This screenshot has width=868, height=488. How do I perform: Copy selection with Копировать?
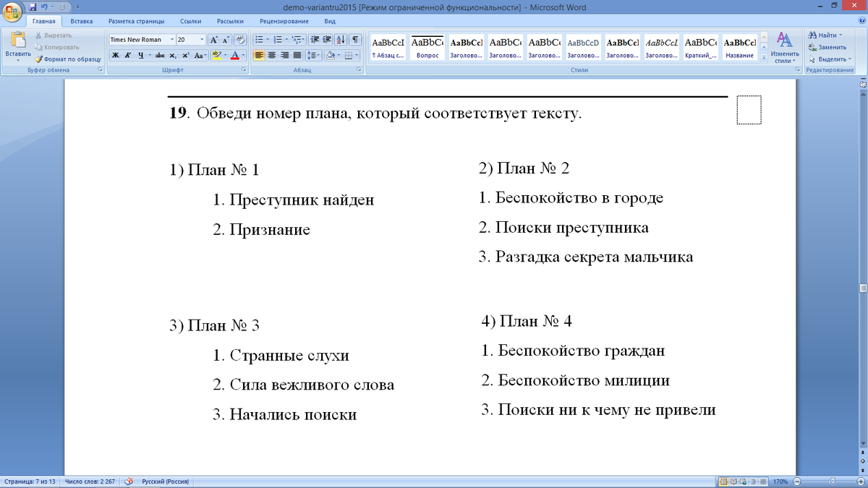click(56, 47)
